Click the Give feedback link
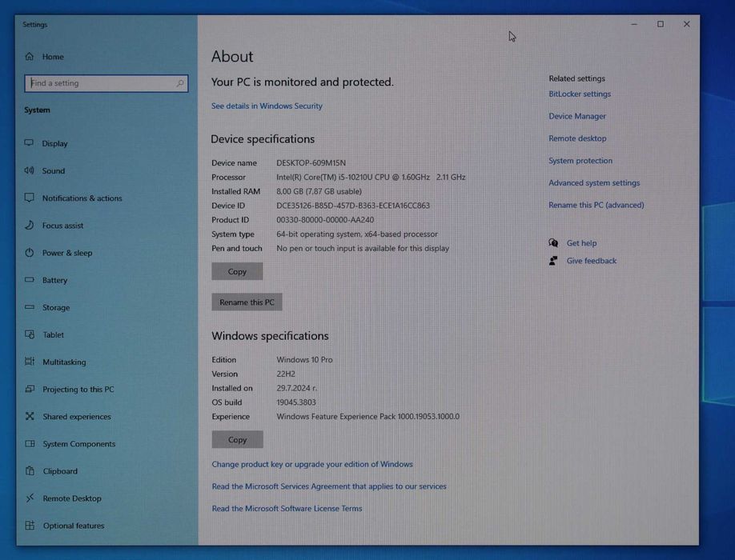 pos(592,261)
